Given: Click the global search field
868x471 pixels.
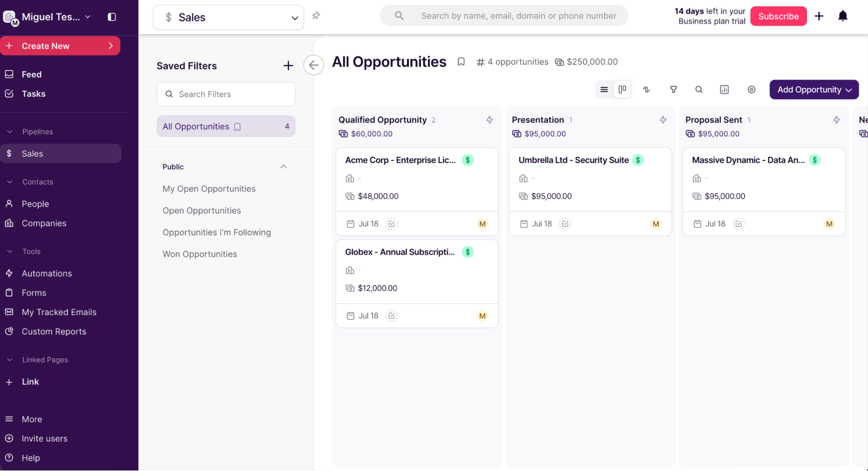Looking at the screenshot, I should coord(504,16).
